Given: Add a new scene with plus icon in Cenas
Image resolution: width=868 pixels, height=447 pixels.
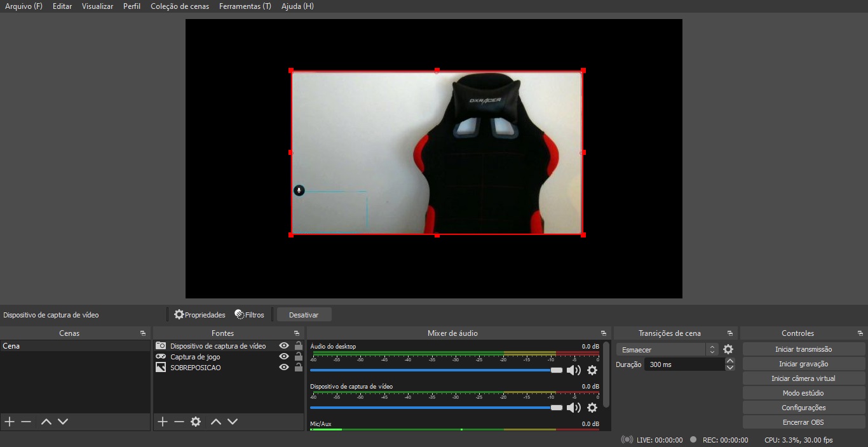Looking at the screenshot, I should click(10, 422).
